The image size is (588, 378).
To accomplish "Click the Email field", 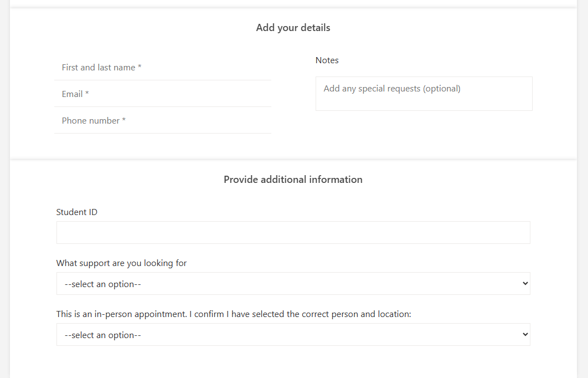I will (163, 94).
